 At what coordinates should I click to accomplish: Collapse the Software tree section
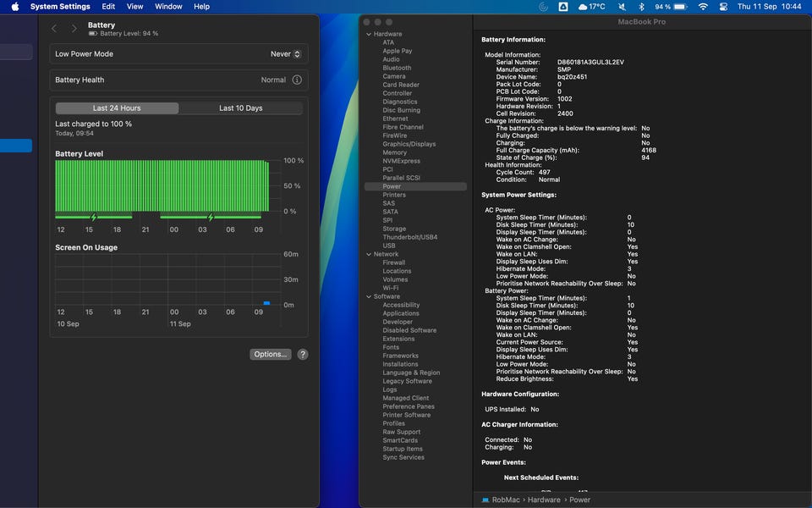click(368, 296)
